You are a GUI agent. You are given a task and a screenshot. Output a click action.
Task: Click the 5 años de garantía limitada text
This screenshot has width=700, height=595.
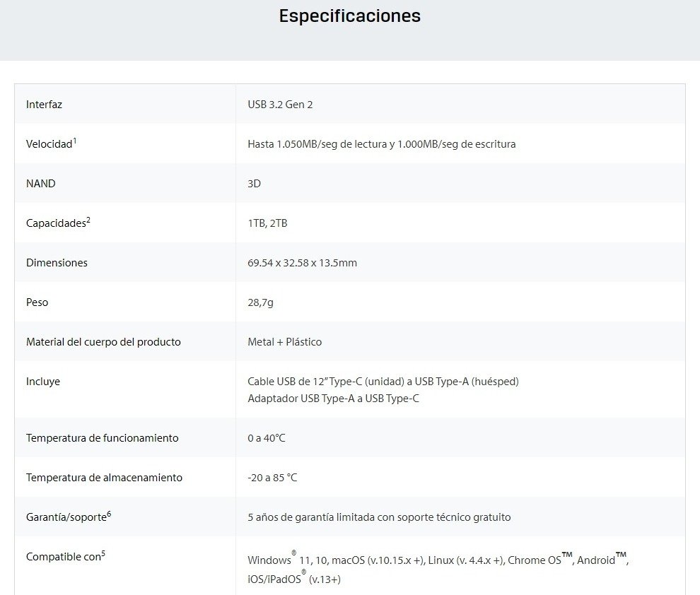(x=379, y=517)
